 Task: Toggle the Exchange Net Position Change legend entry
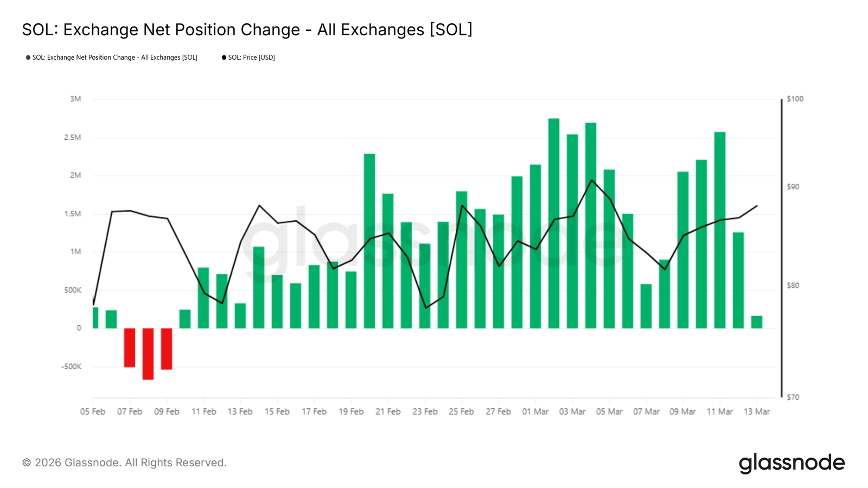coord(114,57)
